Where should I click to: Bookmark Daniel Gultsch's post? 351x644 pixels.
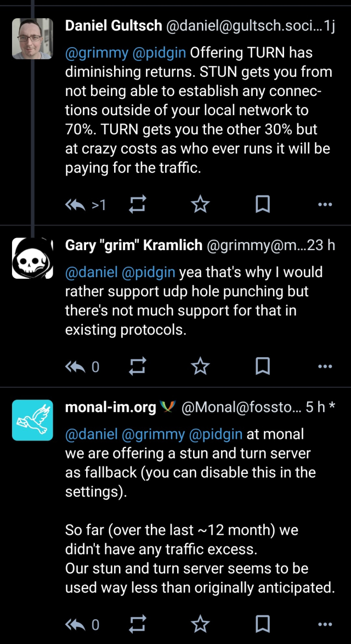point(263,205)
